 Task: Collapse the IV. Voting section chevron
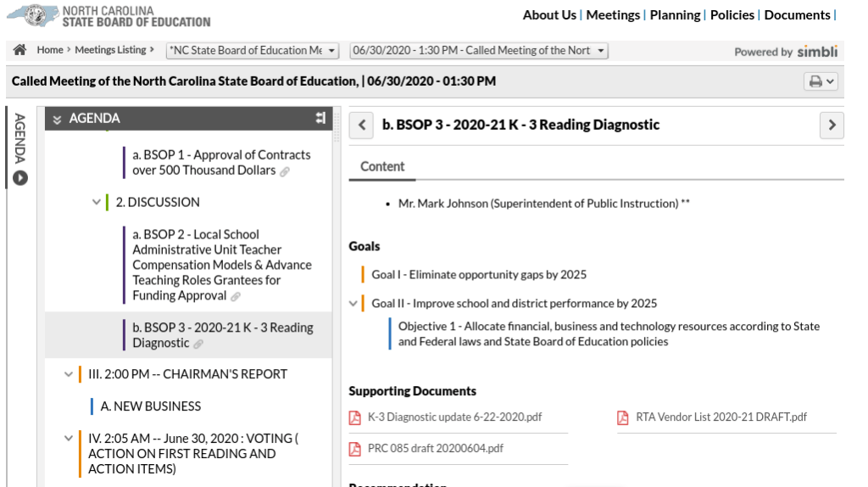tap(69, 439)
